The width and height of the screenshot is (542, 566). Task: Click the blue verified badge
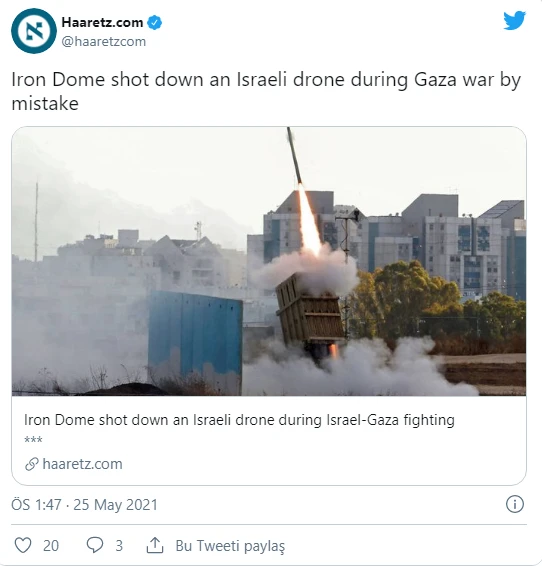(155, 22)
